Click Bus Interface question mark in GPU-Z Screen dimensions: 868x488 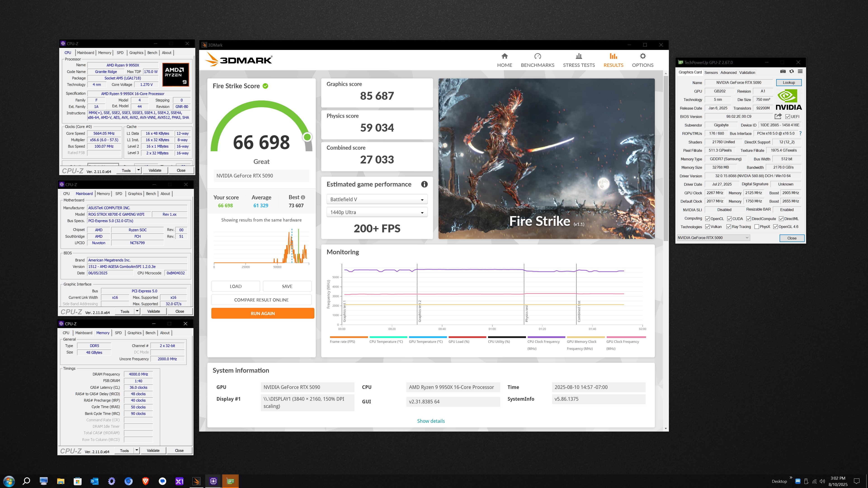(800, 133)
